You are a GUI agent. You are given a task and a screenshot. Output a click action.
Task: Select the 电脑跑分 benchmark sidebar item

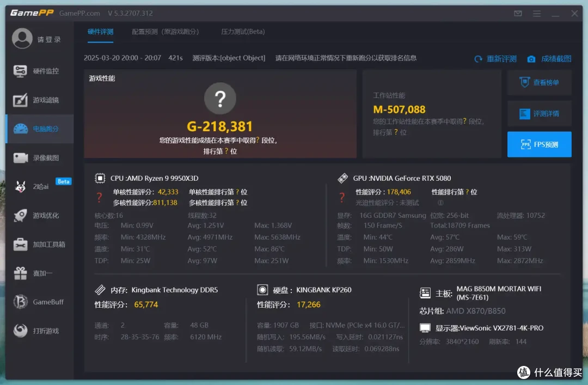click(x=39, y=129)
